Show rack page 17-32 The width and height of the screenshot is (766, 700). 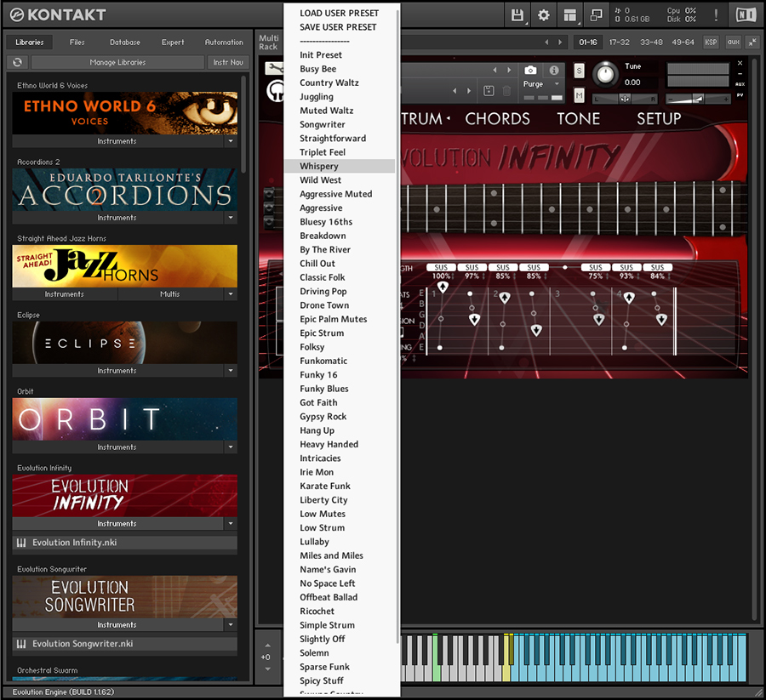pos(619,42)
